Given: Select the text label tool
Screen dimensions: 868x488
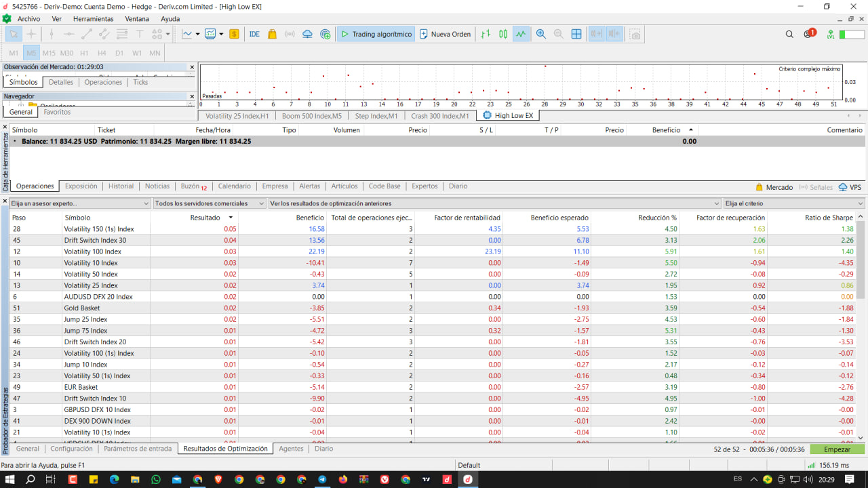Looking at the screenshot, I should pos(140,34).
